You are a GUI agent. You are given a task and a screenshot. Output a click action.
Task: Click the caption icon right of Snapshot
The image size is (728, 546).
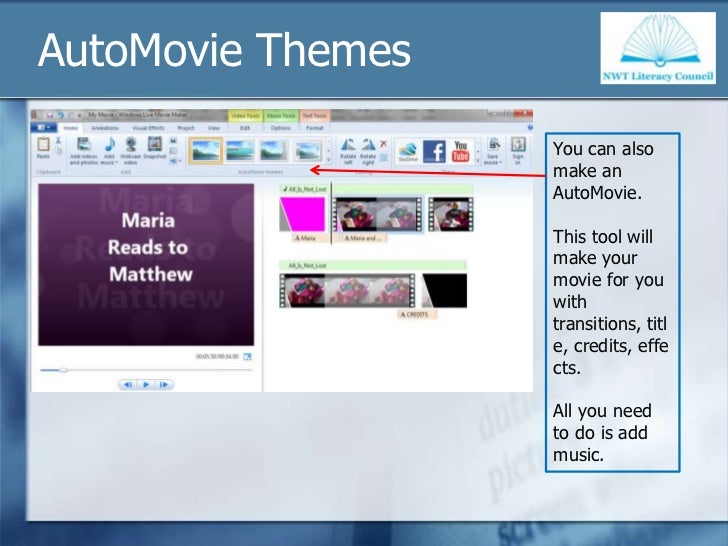pos(174,150)
